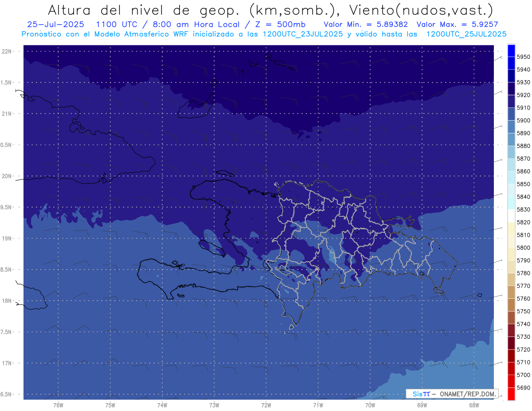This screenshot has width=532, height=411.
Task: Click the colorbar label 5700
Action: [523, 375]
